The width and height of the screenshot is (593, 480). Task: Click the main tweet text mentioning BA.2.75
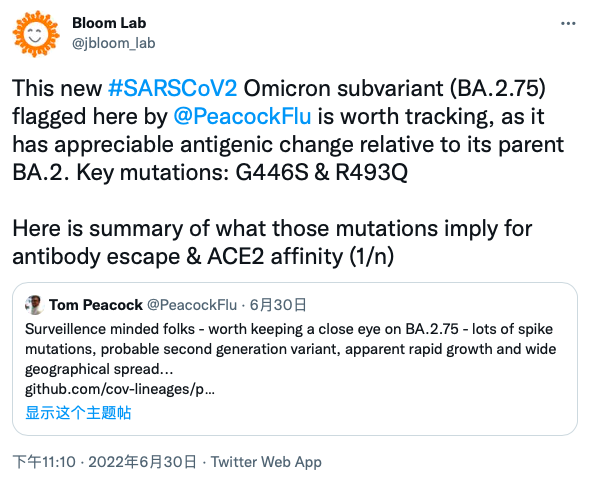click(x=288, y=130)
